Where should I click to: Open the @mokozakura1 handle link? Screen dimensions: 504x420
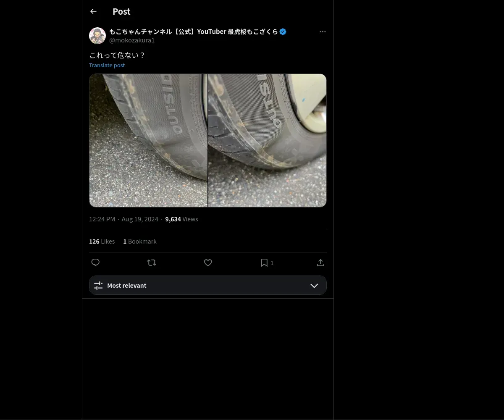click(x=132, y=40)
